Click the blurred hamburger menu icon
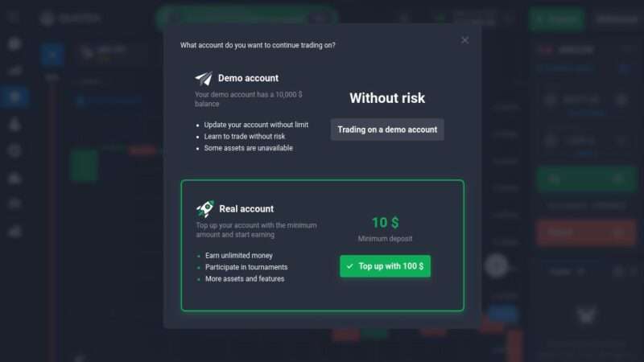Image resolution: width=644 pixels, height=362 pixels. pos(14,17)
